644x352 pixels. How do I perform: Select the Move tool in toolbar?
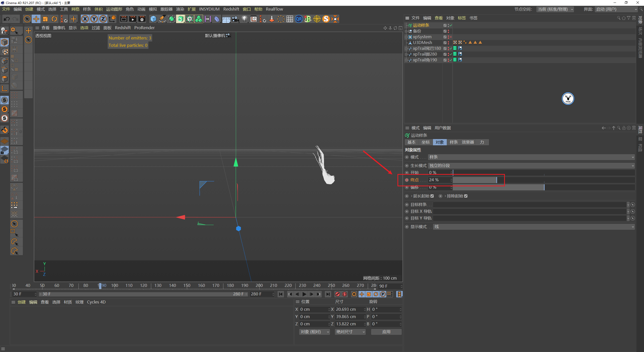(36, 19)
